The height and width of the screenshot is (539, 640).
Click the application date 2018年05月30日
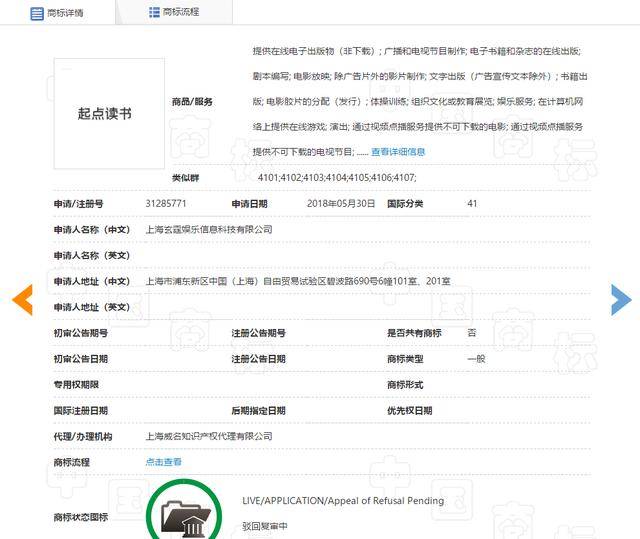coord(341,203)
